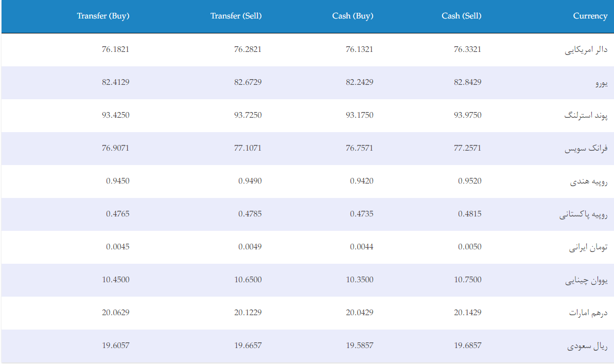Select the درهم امارات currency label
The image size is (614, 364).
(588, 313)
